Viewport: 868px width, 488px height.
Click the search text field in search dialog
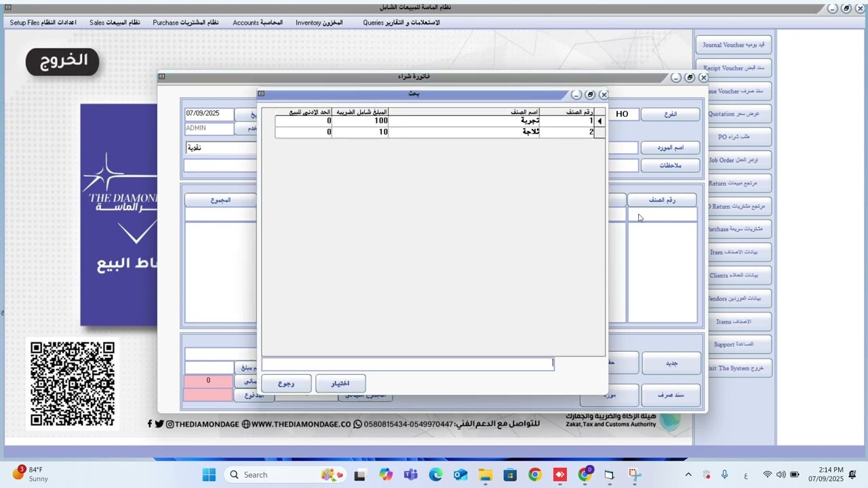click(408, 364)
